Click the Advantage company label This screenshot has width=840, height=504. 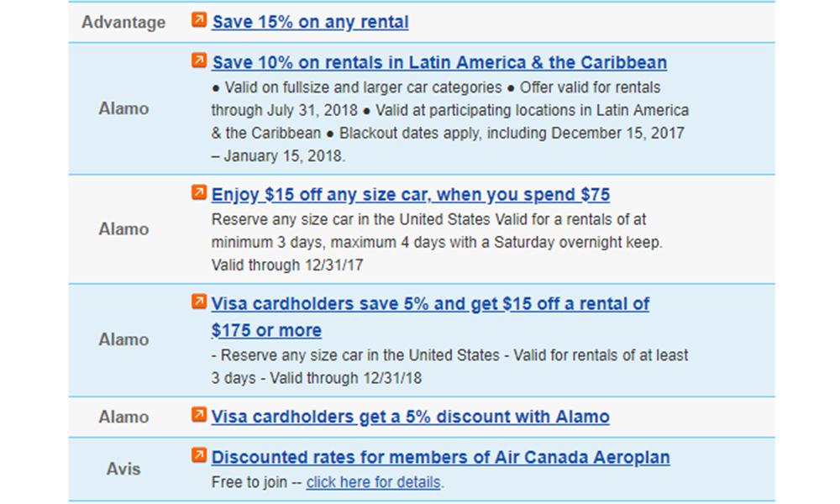123,22
